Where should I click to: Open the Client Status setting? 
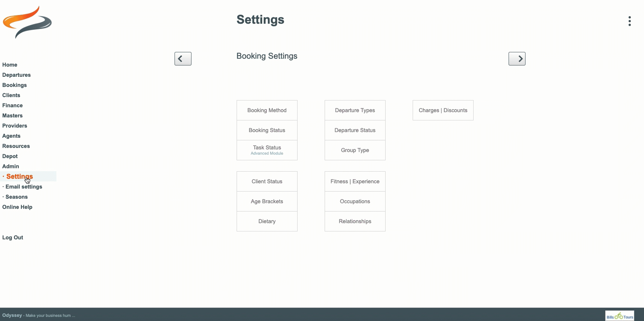pos(267,181)
